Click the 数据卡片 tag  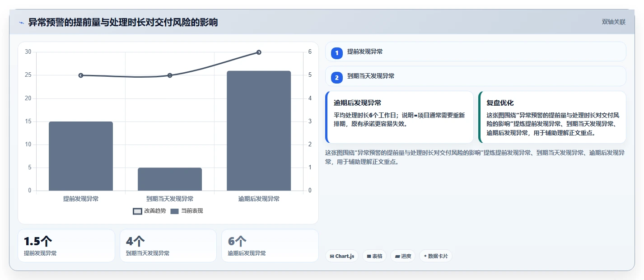pyautogui.click(x=436, y=256)
